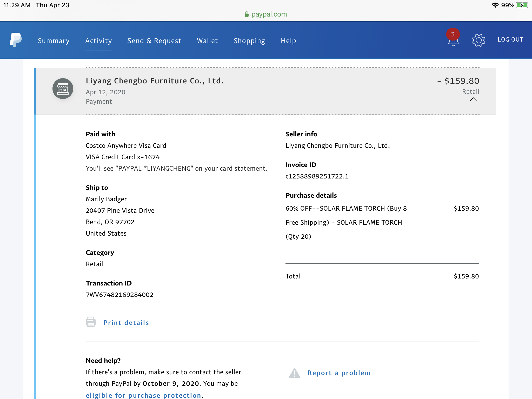Go to the Summary tab
The image size is (532, 399).
pos(54,41)
